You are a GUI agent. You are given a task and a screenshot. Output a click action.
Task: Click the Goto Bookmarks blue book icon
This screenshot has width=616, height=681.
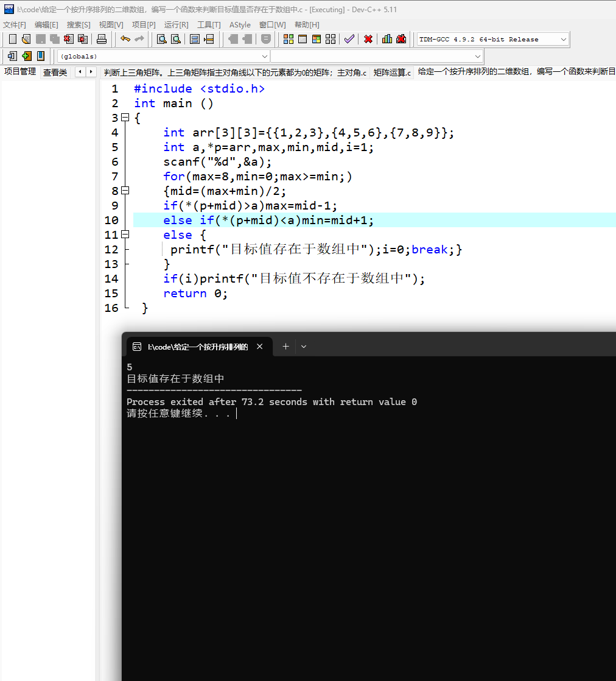[41, 56]
